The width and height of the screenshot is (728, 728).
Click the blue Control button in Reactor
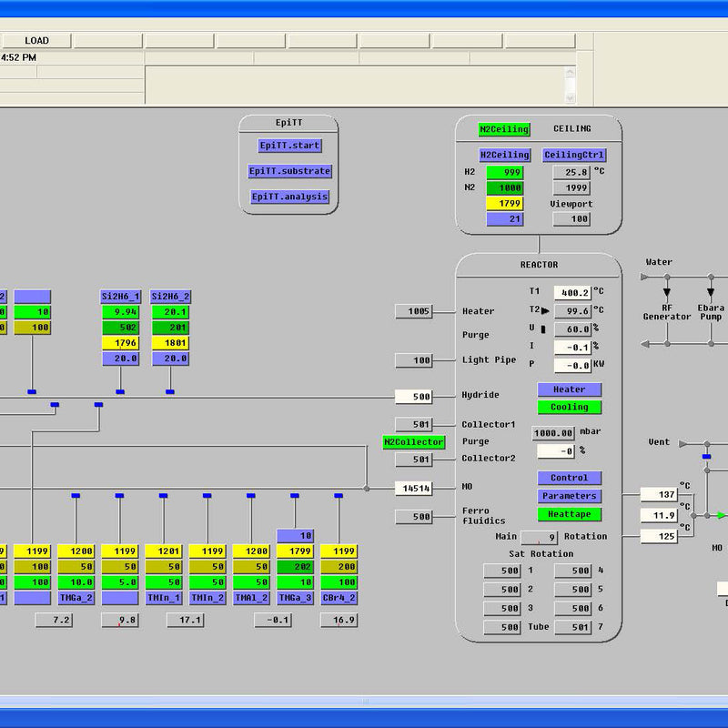tap(569, 478)
